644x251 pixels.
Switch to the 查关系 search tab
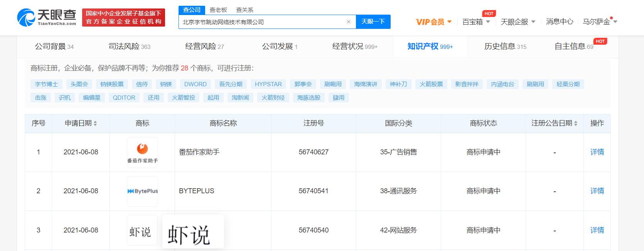click(x=245, y=10)
